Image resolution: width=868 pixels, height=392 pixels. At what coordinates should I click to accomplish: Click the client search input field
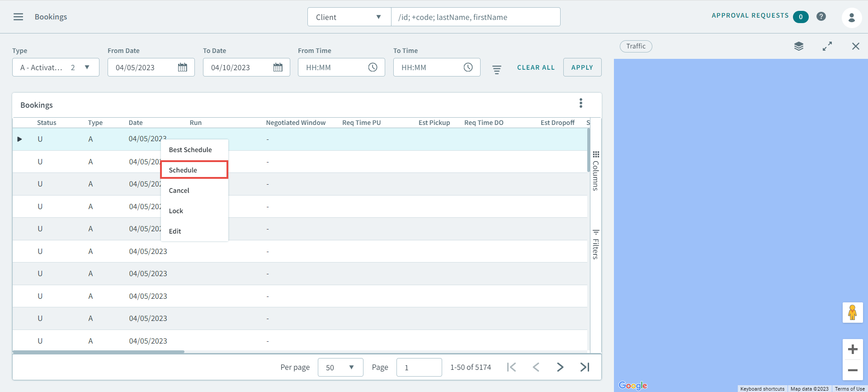click(476, 17)
